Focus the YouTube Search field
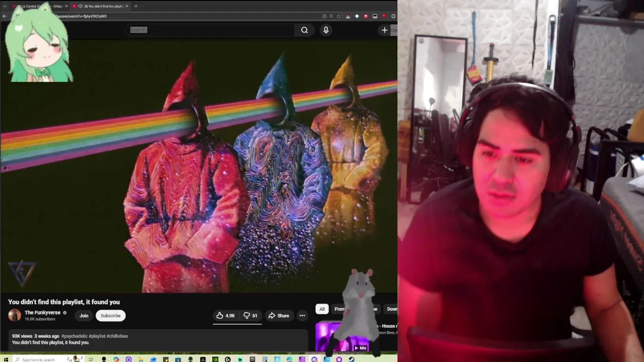 pos(211,30)
